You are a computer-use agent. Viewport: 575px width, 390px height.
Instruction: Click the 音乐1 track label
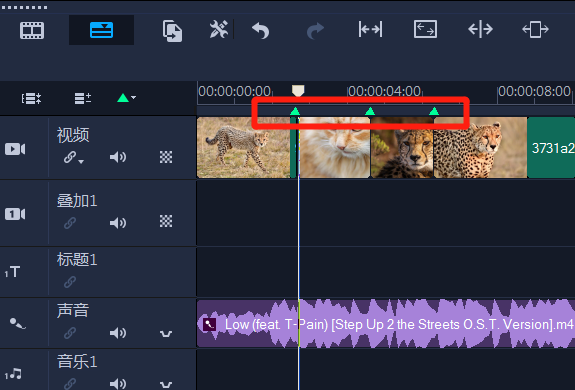[x=77, y=361]
